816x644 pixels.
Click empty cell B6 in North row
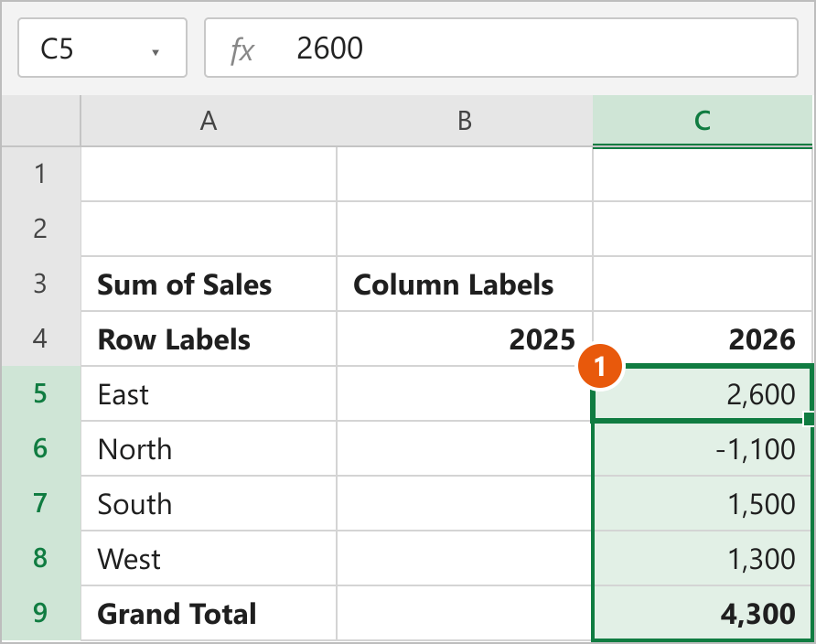click(464, 448)
